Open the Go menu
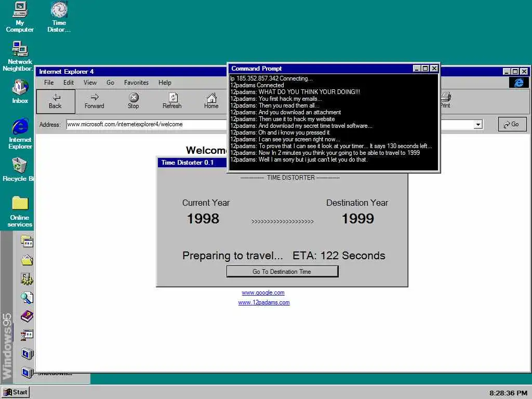 click(110, 83)
